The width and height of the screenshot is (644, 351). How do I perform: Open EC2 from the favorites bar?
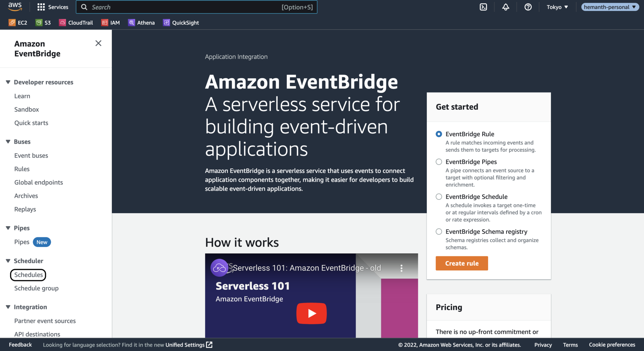point(18,22)
